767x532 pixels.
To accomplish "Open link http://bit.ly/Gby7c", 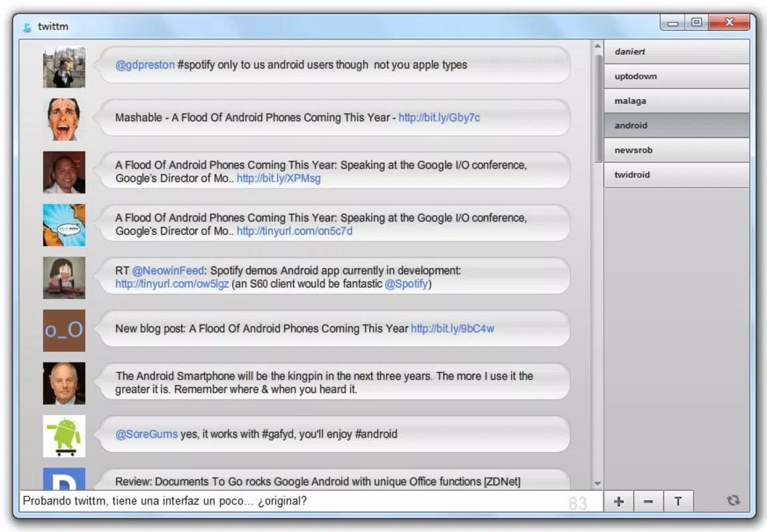I will (439, 117).
